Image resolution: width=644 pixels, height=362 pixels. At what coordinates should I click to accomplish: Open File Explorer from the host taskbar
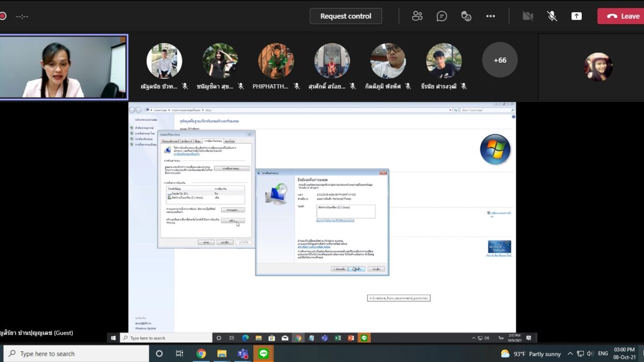(x=222, y=353)
